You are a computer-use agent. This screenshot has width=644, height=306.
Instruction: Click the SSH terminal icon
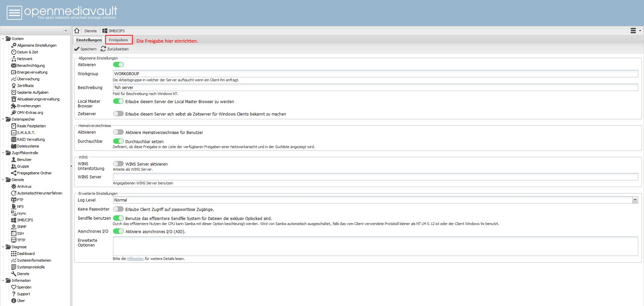point(14,233)
